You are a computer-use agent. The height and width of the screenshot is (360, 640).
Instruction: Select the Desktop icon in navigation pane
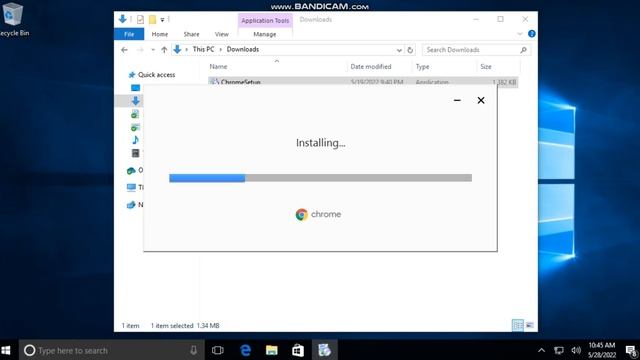[136, 87]
